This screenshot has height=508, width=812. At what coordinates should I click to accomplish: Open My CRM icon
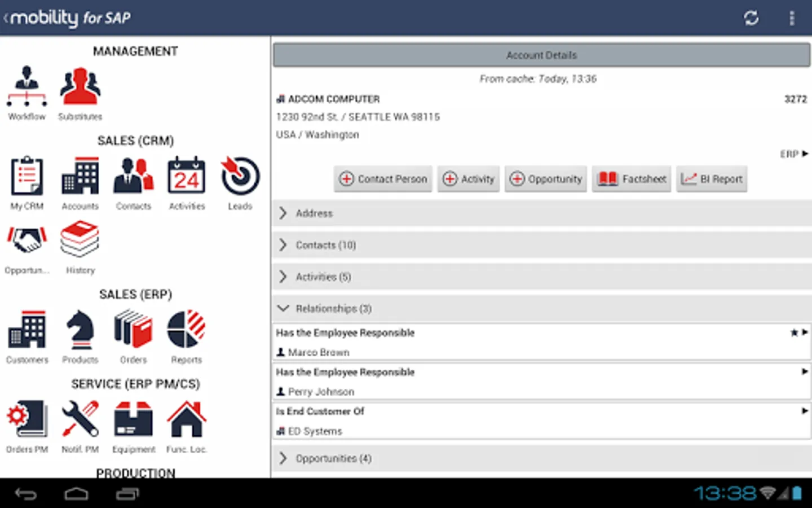point(27,176)
